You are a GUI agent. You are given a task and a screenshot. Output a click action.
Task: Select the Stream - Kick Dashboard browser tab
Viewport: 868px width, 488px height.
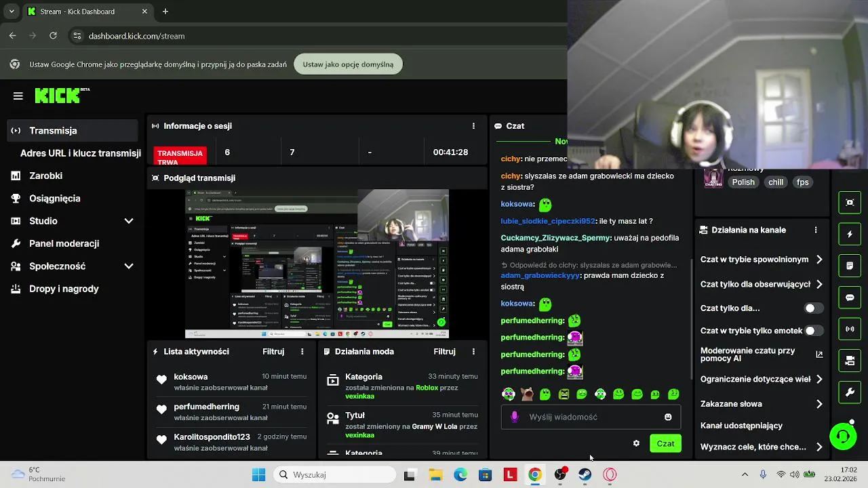point(87,12)
